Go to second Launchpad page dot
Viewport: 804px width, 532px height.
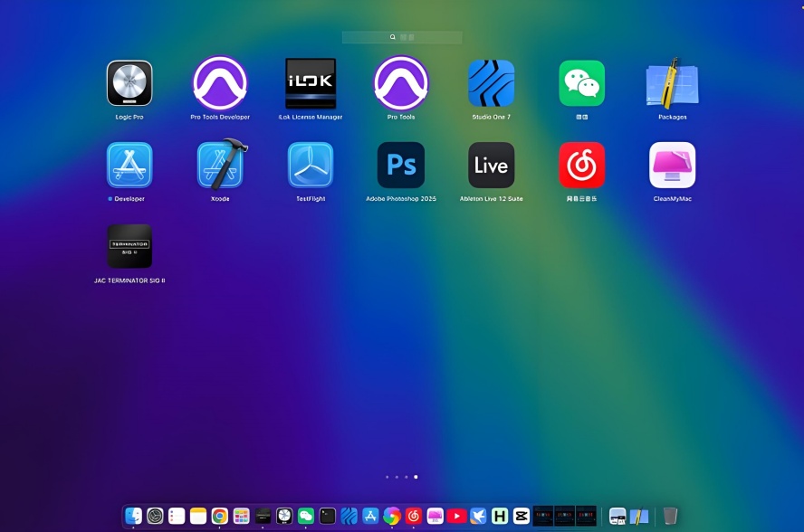397,477
